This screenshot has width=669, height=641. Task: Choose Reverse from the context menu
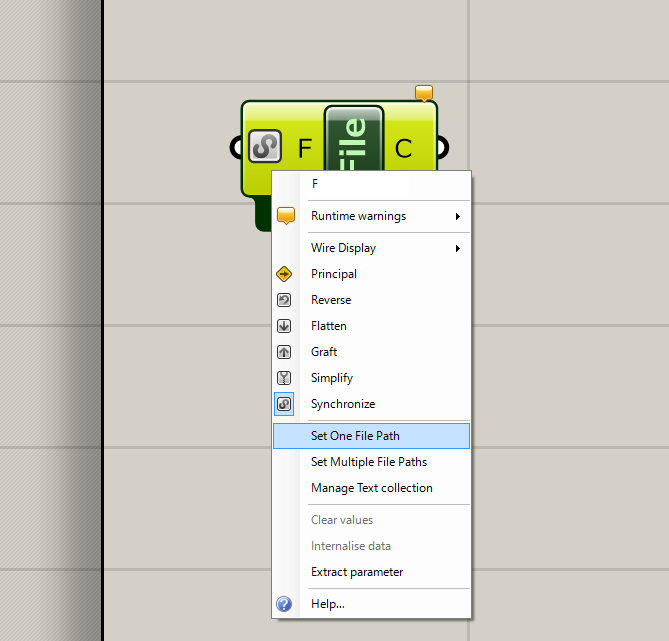click(x=371, y=300)
